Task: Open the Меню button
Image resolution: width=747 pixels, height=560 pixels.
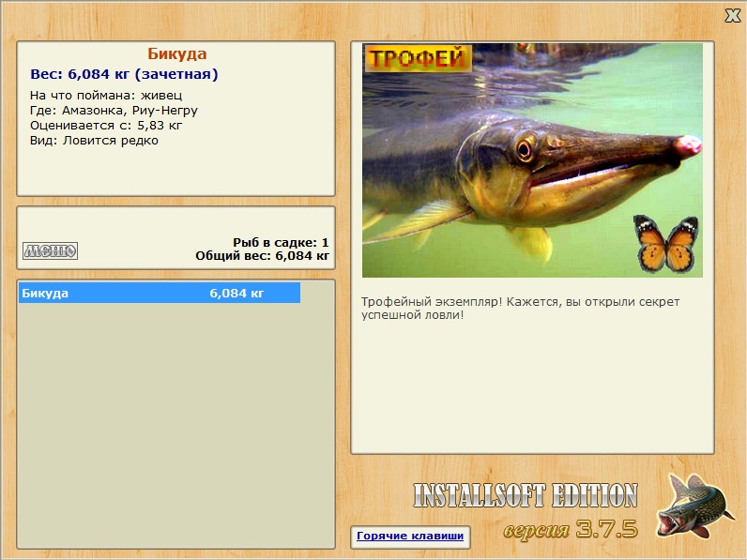Action: coord(50,250)
